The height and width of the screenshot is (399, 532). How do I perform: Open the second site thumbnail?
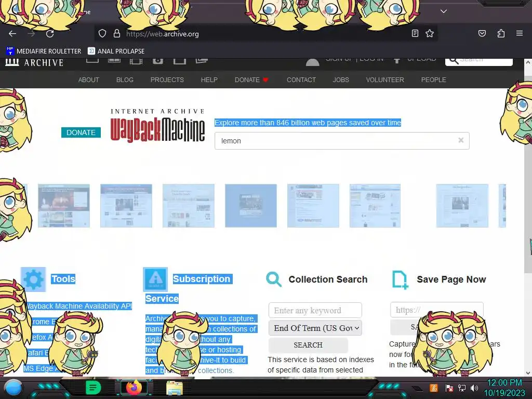[x=126, y=206]
